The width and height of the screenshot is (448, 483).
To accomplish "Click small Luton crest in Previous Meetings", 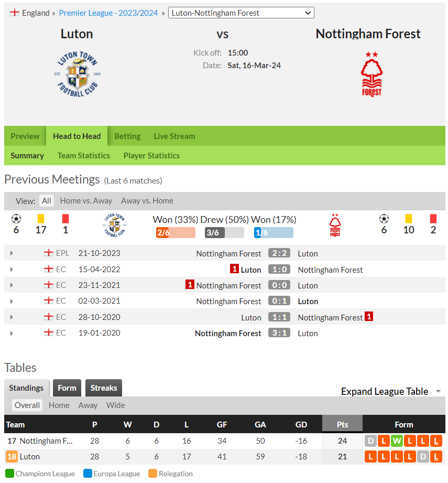I will [x=114, y=225].
